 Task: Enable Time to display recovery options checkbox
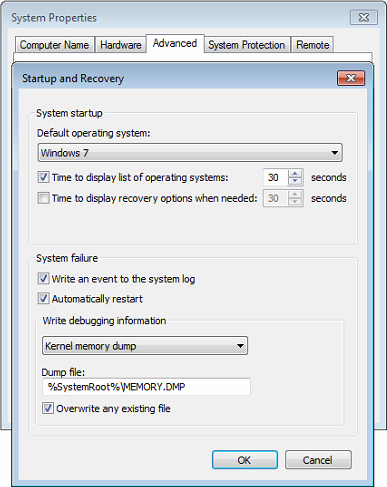[x=43, y=198]
